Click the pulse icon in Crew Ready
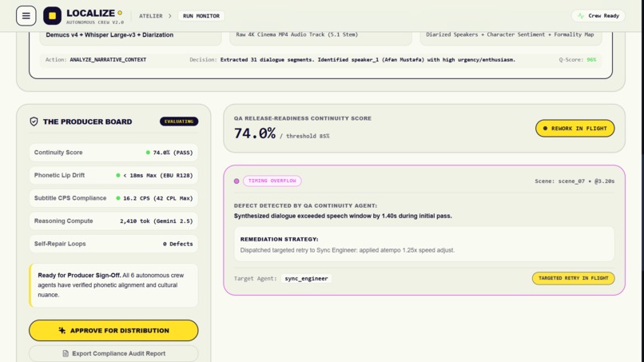The width and height of the screenshot is (644, 362). (581, 16)
